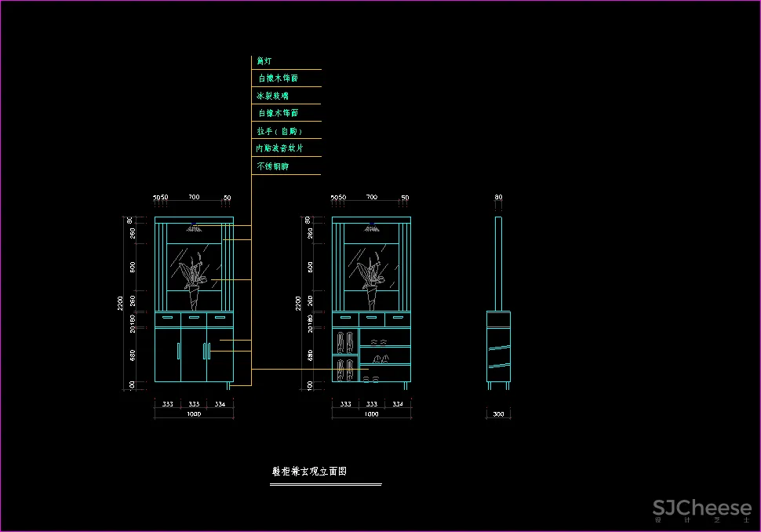
Task: Click the 拉手(自购) callout label
Action: pyautogui.click(x=279, y=131)
